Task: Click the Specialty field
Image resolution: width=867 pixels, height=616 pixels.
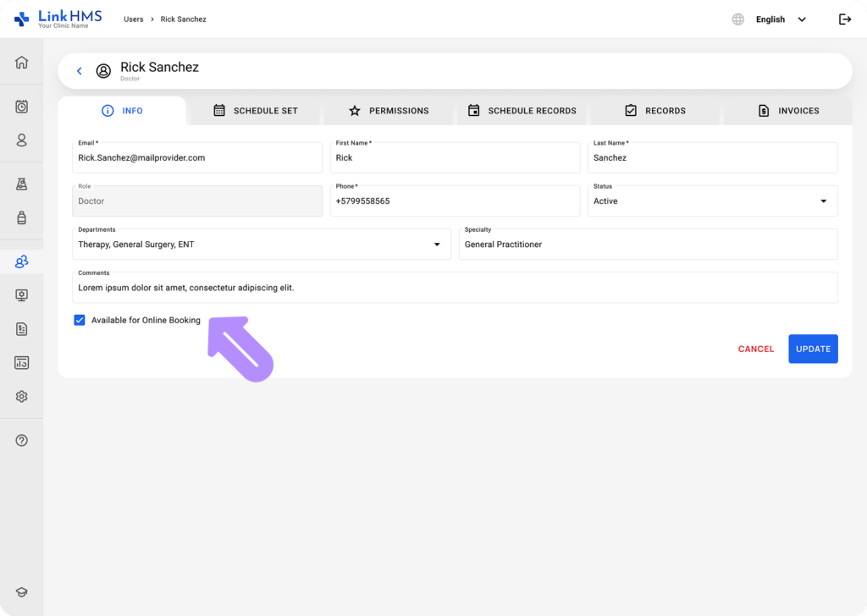Action: 649,245
